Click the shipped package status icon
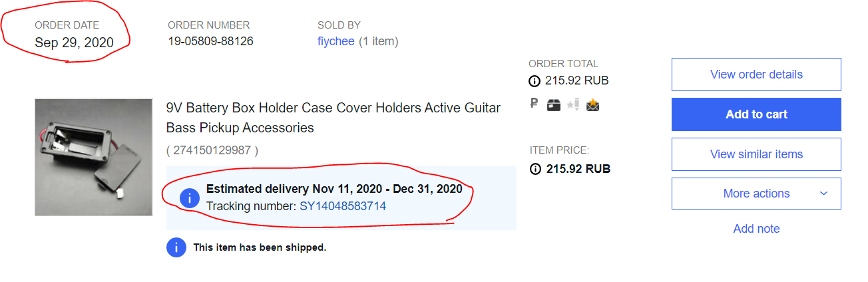The image size is (868, 282). point(553,105)
